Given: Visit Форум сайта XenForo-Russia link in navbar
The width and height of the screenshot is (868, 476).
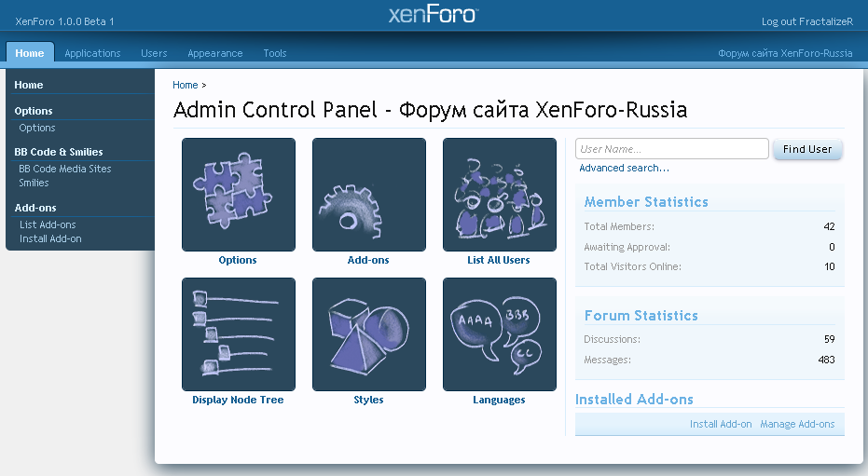Looking at the screenshot, I should coord(785,53).
